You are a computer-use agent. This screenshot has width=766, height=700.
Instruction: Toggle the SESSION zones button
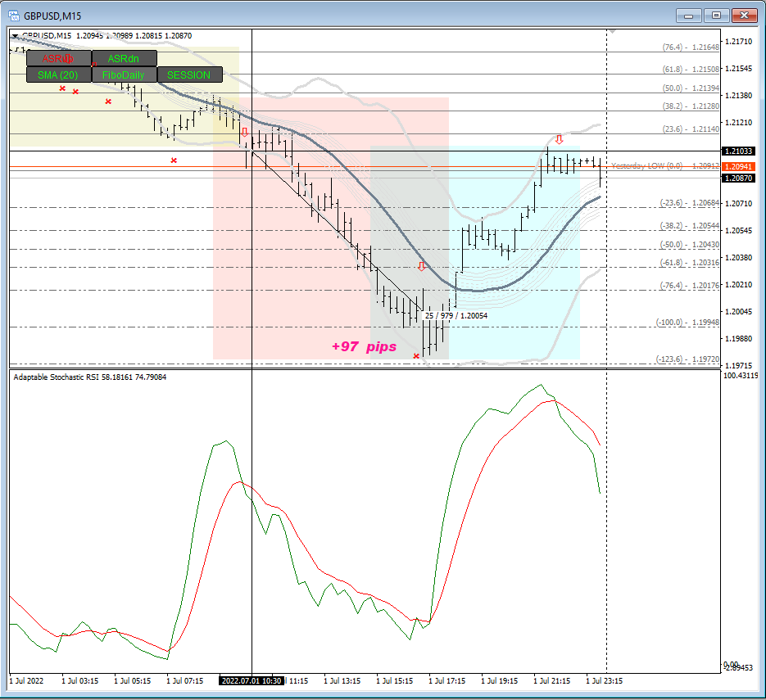pyautogui.click(x=189, y=75)
